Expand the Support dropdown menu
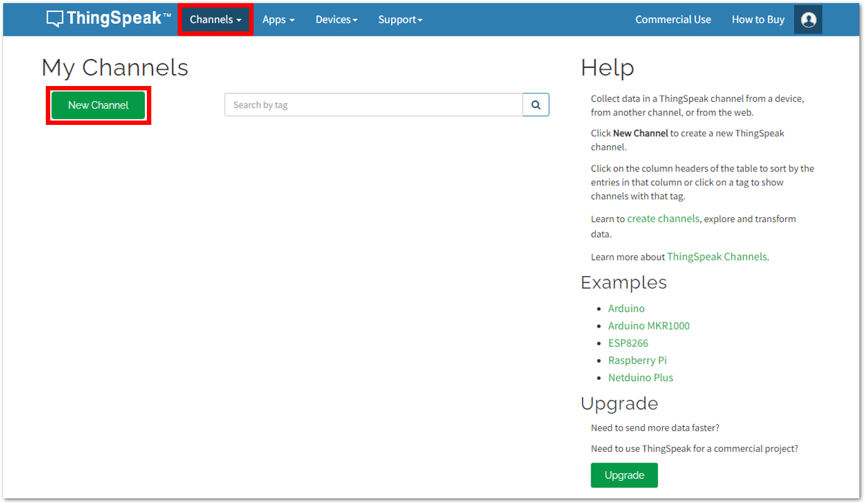The image size is (865, 504). (x=400, y=19)
